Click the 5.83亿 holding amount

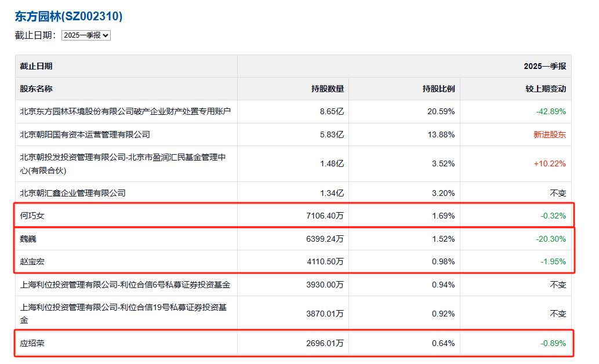332,135
